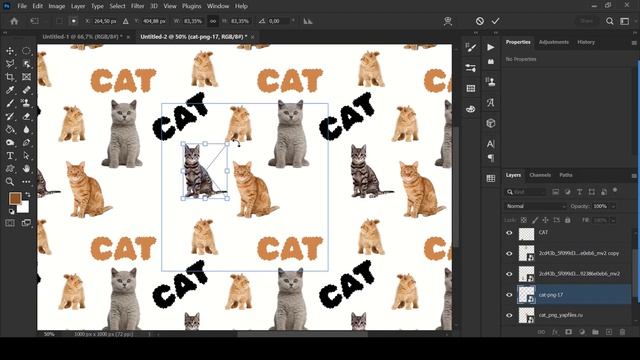Toggle layer filtering on/off switch

(615, 191)
